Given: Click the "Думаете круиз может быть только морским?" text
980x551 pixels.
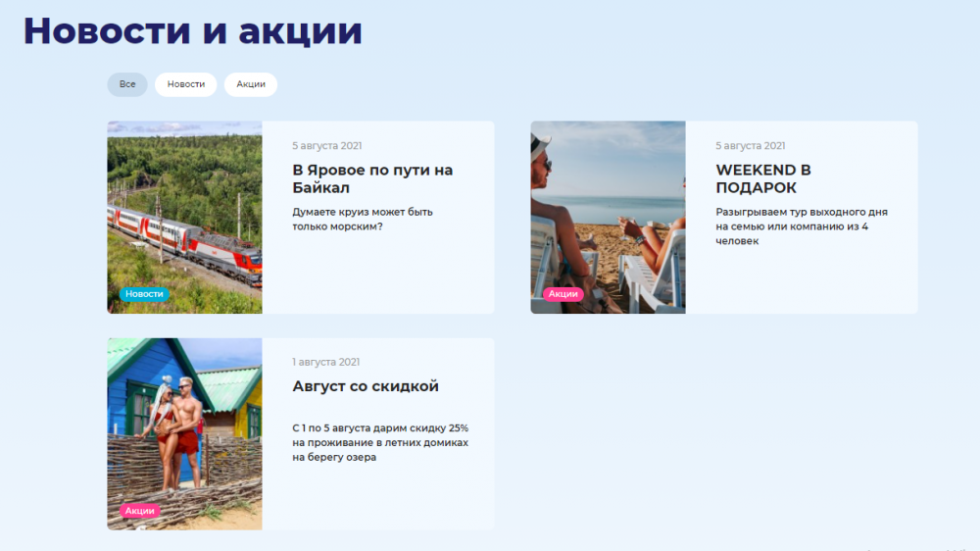Looking at the screenshot, I should point(362,219).
